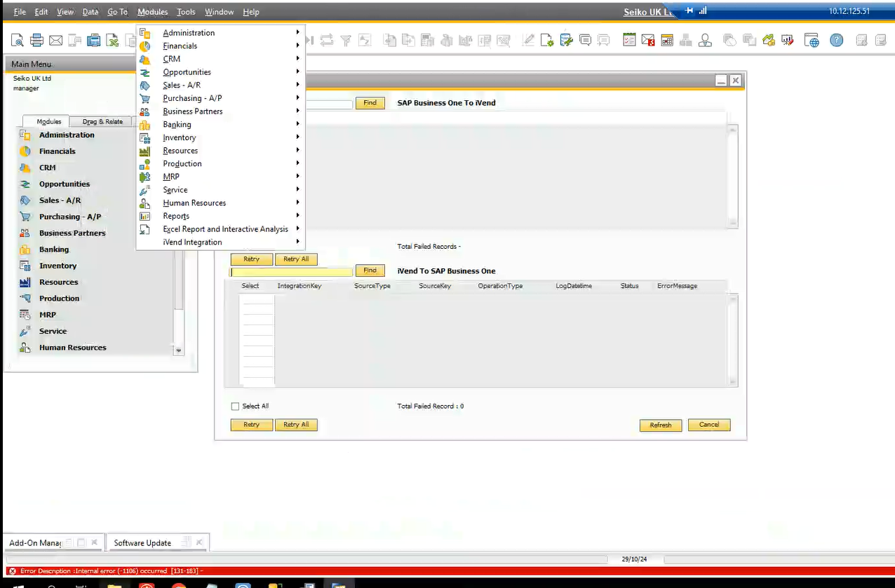895x588 pixels.
Task: Click the bottom Retry All button
Action: tap(296, 425)
